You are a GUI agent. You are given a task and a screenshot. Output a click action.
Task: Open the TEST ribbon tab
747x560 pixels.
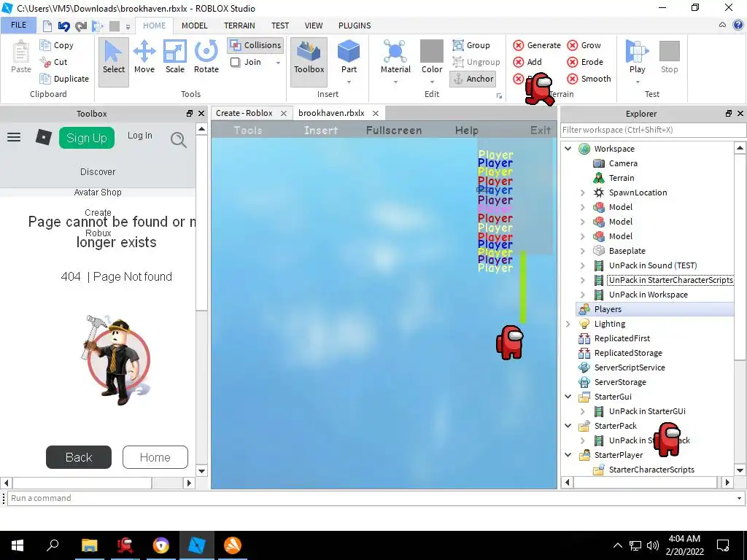click(280, 26)
